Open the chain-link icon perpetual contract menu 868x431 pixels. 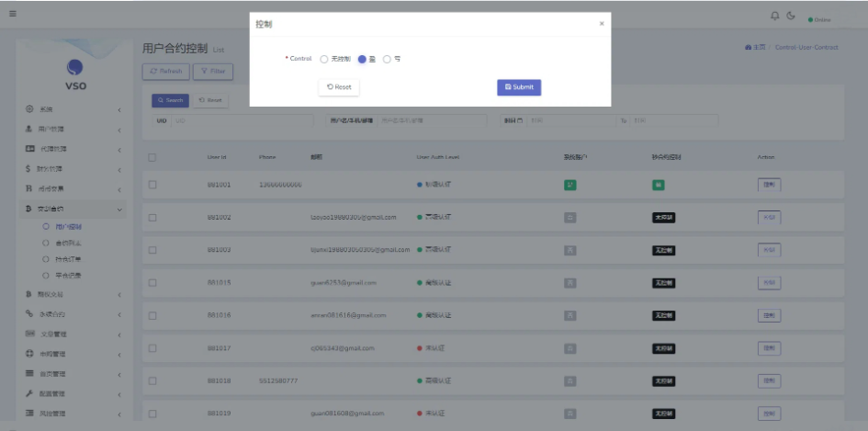click(29, 314)
